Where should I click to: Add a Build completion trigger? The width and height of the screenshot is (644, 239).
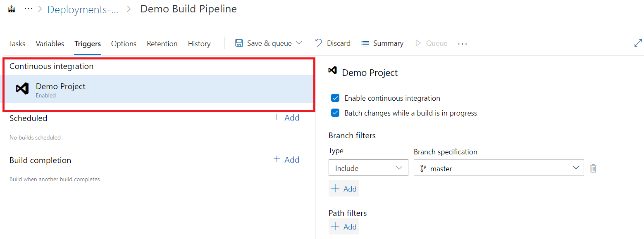click(286, 160)
